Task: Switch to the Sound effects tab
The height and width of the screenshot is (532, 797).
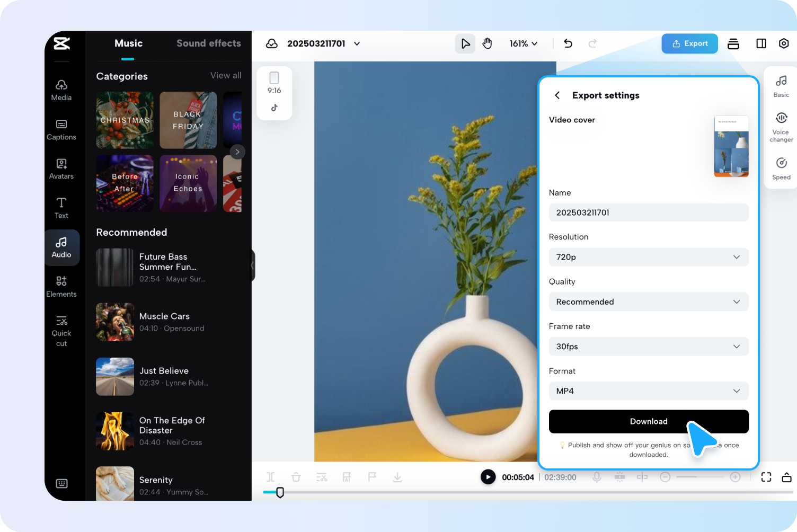Action: (x=209, y=43)
